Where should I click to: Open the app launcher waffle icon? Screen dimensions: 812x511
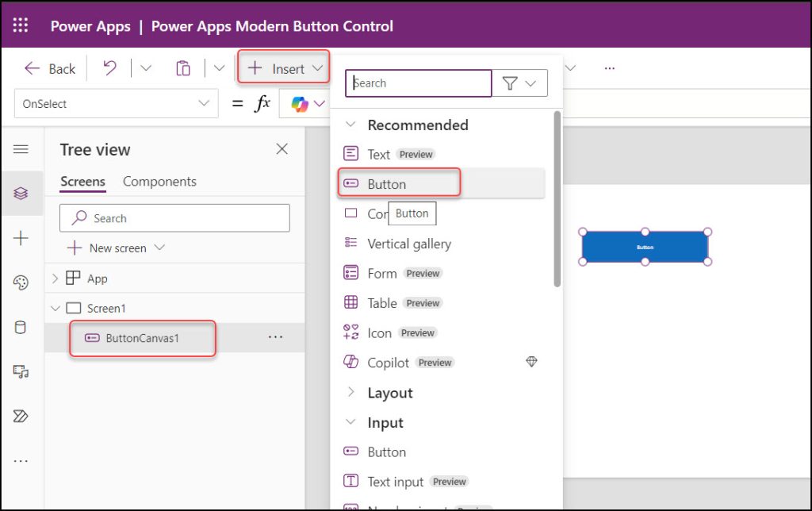[x=20, y=25]
